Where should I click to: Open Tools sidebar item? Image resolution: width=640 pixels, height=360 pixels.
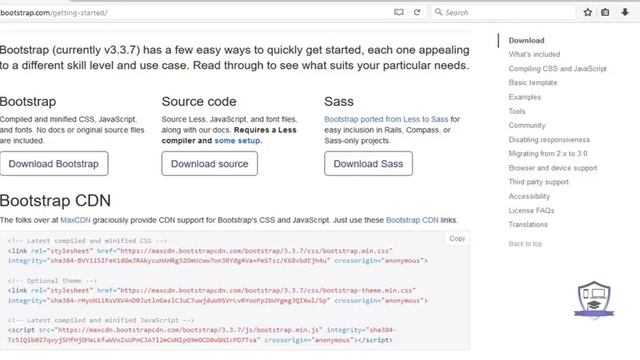click(x=517, y=111)
